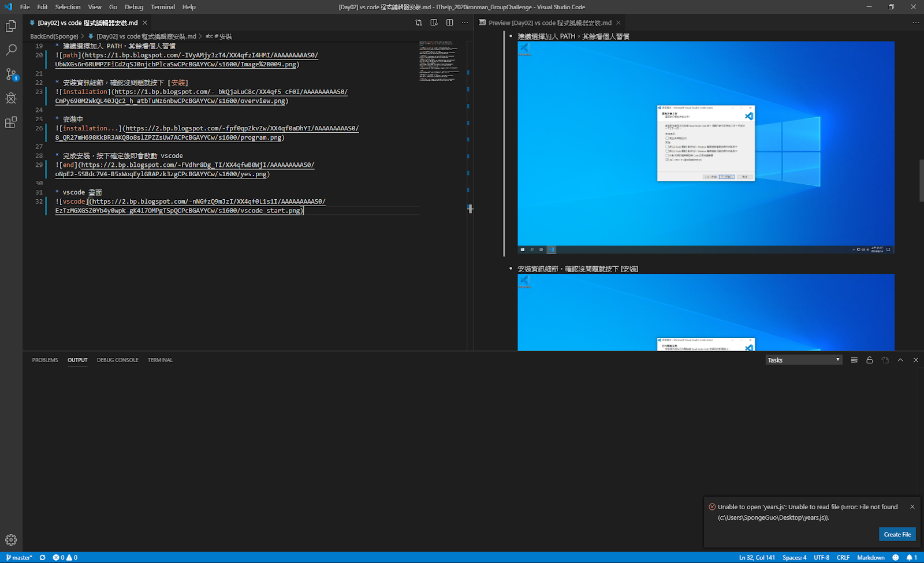Click the red error icon in notification

click(x=713, y=507)
